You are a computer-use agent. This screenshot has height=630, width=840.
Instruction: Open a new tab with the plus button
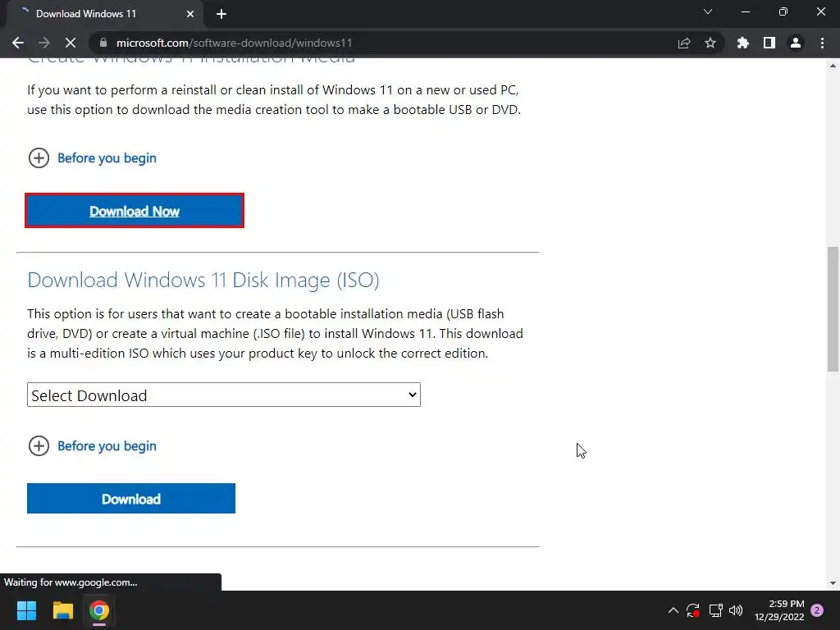click(221, 14)
